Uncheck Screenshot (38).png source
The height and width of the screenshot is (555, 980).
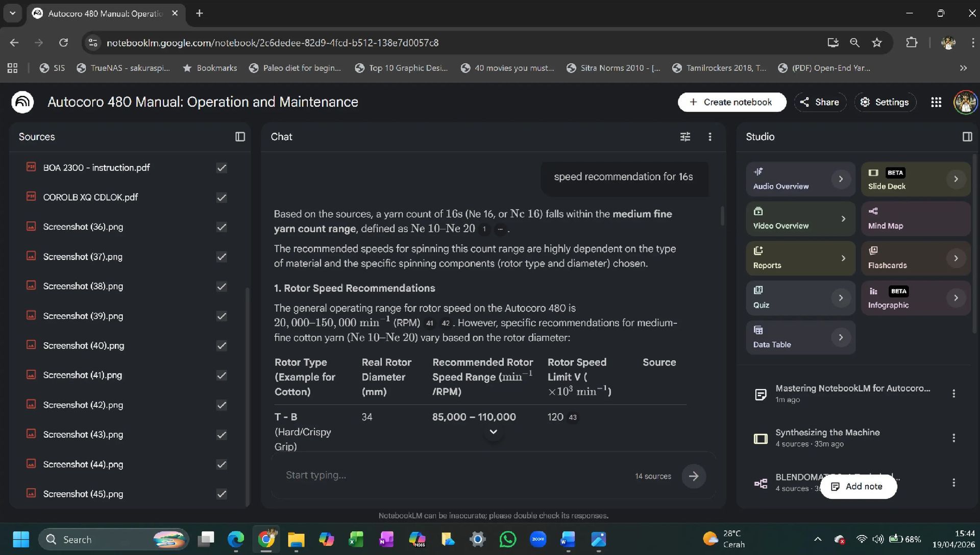click(x=222, y=286)
